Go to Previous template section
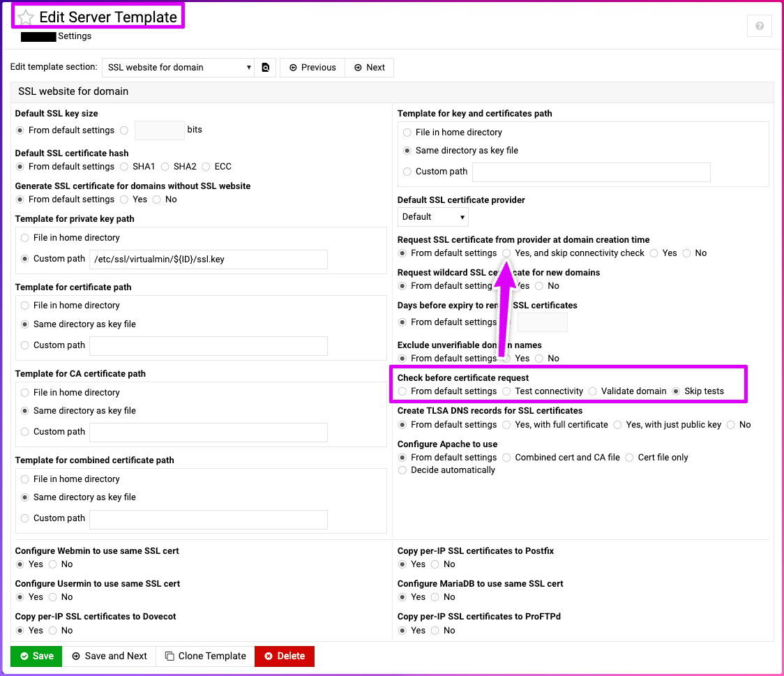The height and width of the screenshot is (676, 784). pos(312,68)
